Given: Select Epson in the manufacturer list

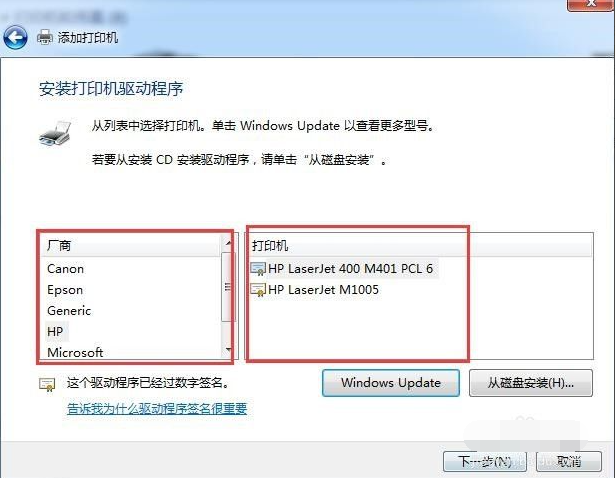Looking at the screenshot, I should pos(65,290).
